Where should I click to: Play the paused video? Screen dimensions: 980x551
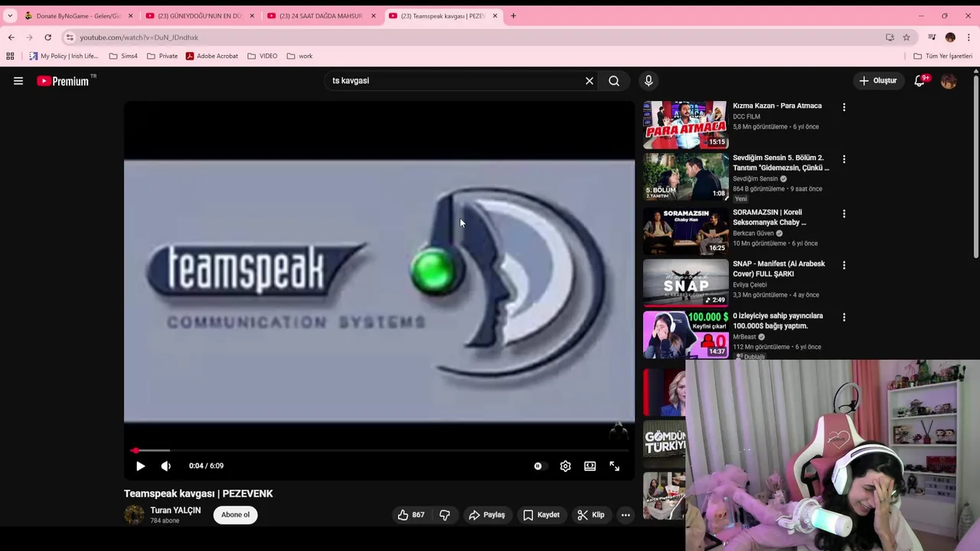[140, 466]
